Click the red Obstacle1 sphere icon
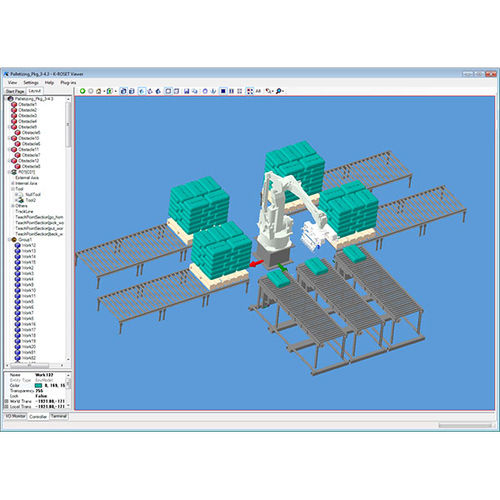 [14, 105]
